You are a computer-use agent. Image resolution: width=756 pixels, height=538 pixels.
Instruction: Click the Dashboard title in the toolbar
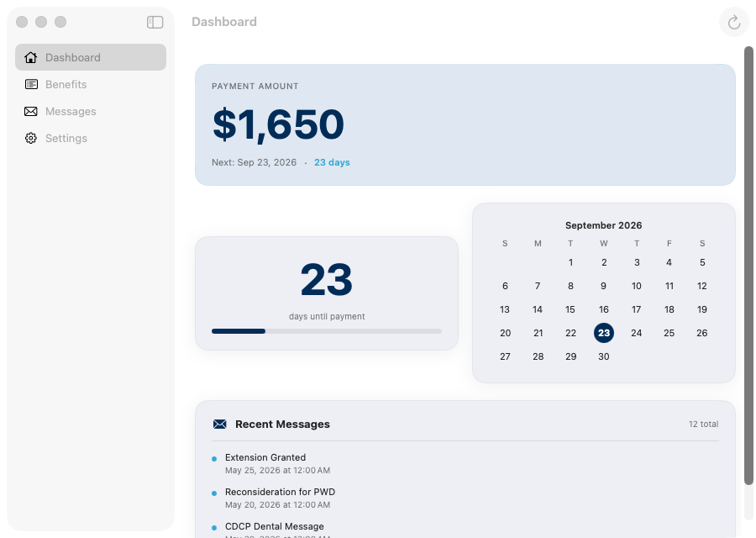pos(224,22)
